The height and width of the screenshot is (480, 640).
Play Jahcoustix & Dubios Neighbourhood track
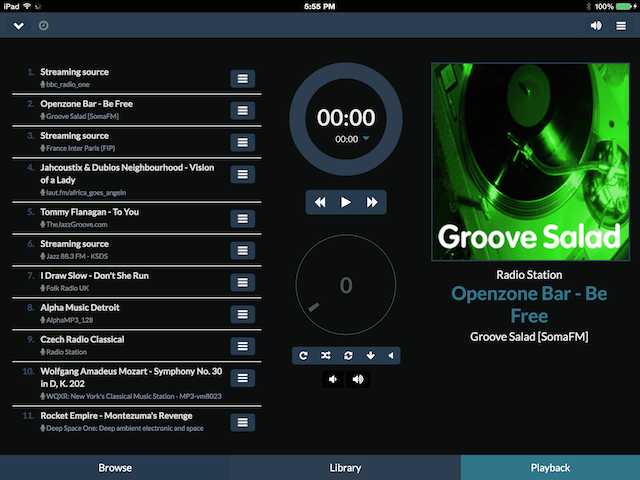[137, 180]
